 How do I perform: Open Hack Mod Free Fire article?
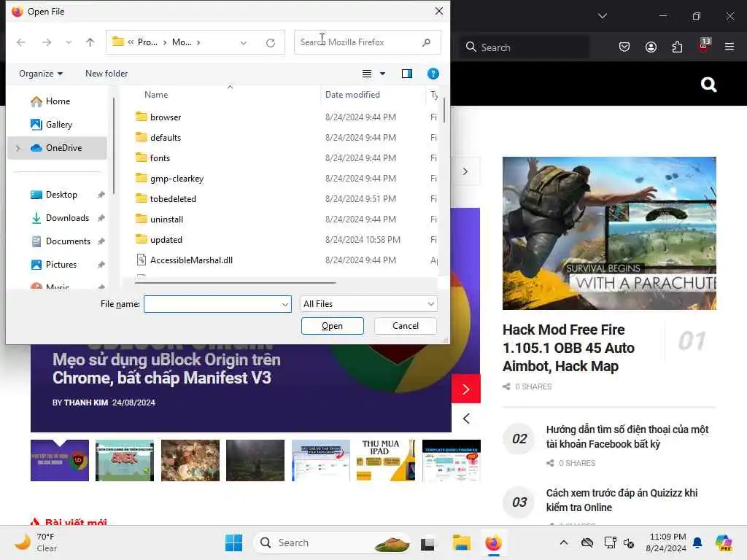pyautogui.click(x=568, y=348)
